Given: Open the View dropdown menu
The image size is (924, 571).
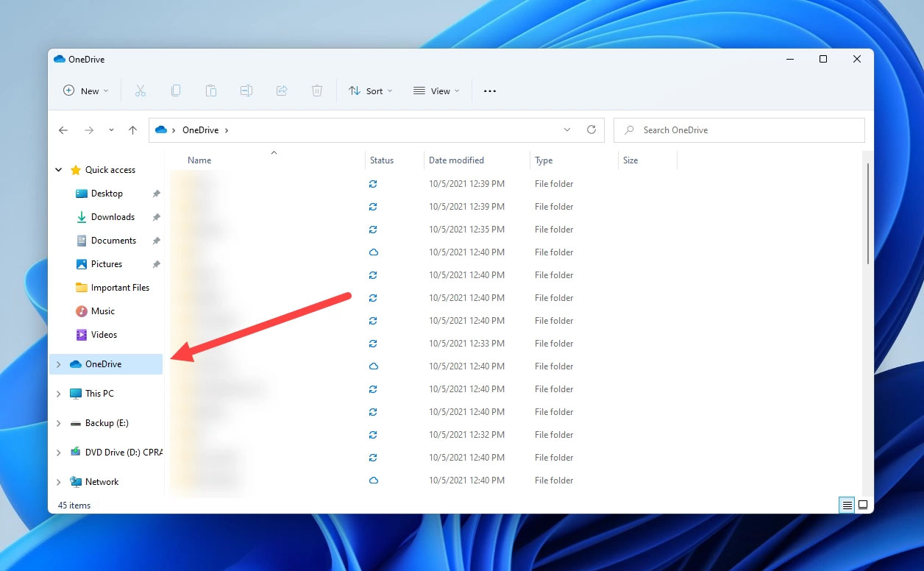Looking at the screenshot, I should point(436,91).
